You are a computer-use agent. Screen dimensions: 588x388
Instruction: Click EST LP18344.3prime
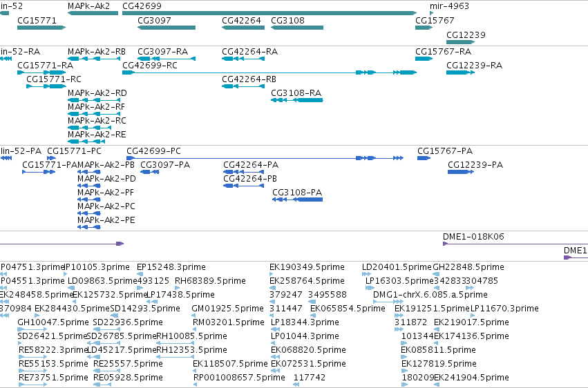coord(276,329)
